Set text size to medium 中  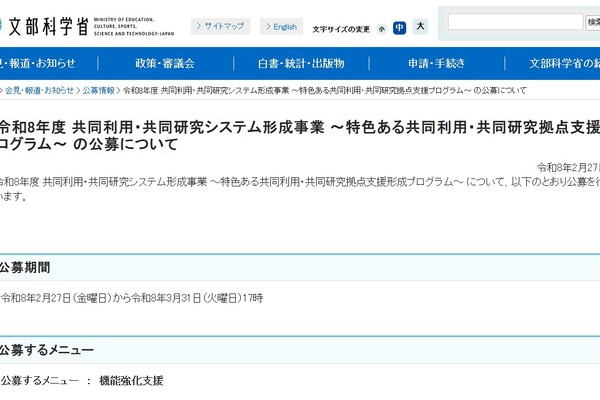coord(399,28)
